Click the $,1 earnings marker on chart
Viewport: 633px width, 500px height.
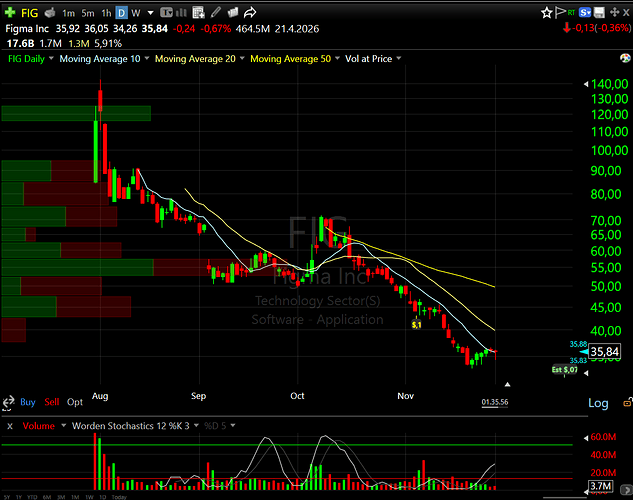pyautogui.click(x=416, y=324)
